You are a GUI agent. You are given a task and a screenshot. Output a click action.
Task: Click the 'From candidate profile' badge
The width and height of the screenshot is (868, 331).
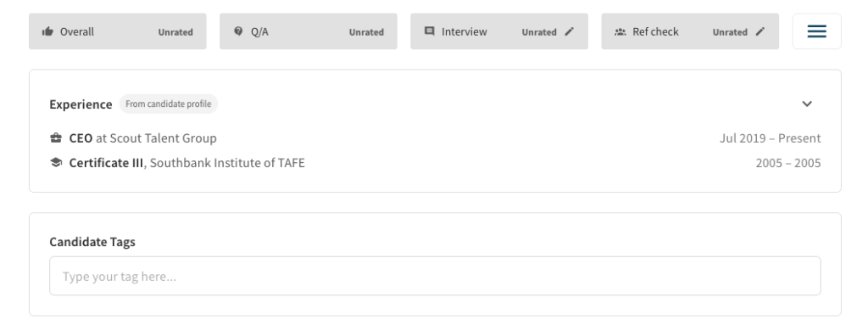click(169, 104)
